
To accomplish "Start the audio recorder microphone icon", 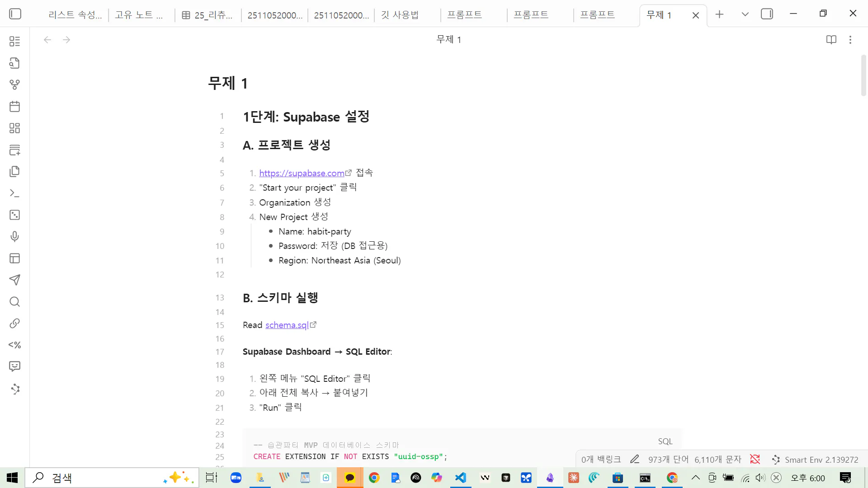I will [x=14, y=236].
